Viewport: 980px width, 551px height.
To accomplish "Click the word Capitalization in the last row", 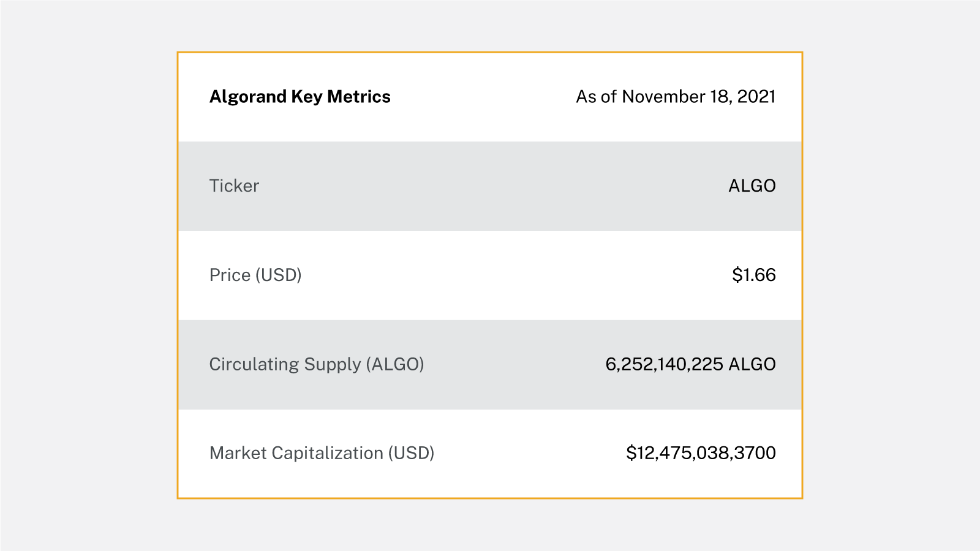I will [x=327, y=453].
